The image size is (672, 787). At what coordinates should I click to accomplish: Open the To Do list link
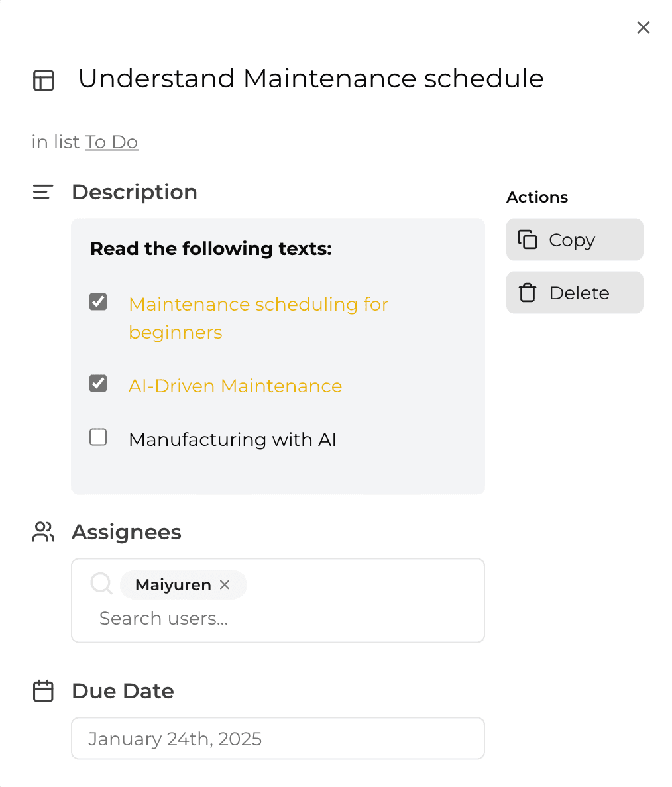pyautogui.click(x=111, y=142)
